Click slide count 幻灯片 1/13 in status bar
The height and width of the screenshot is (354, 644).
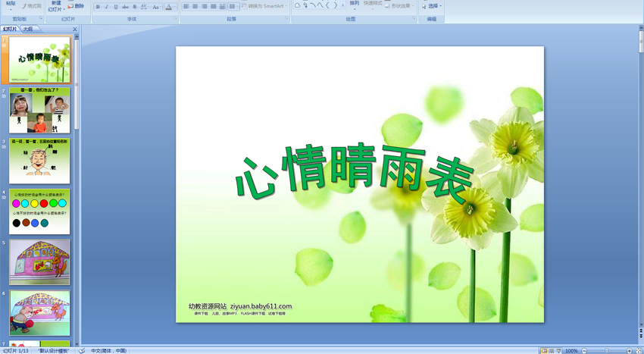[x=15, y=351]
